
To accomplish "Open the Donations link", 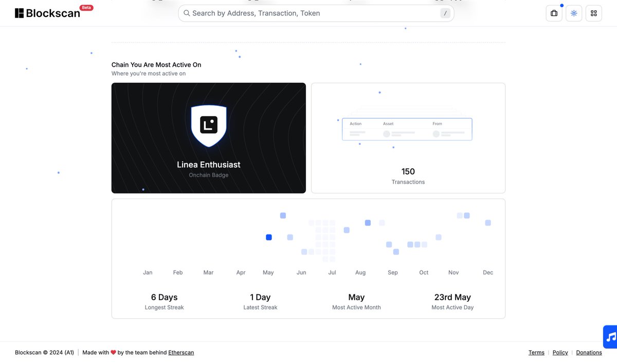I will (589, 353).
